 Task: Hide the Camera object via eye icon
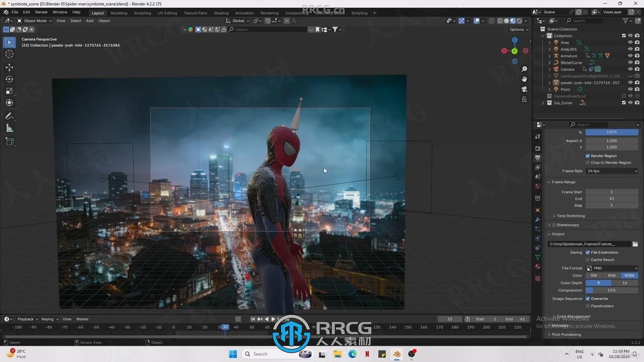tap(630, 69)
